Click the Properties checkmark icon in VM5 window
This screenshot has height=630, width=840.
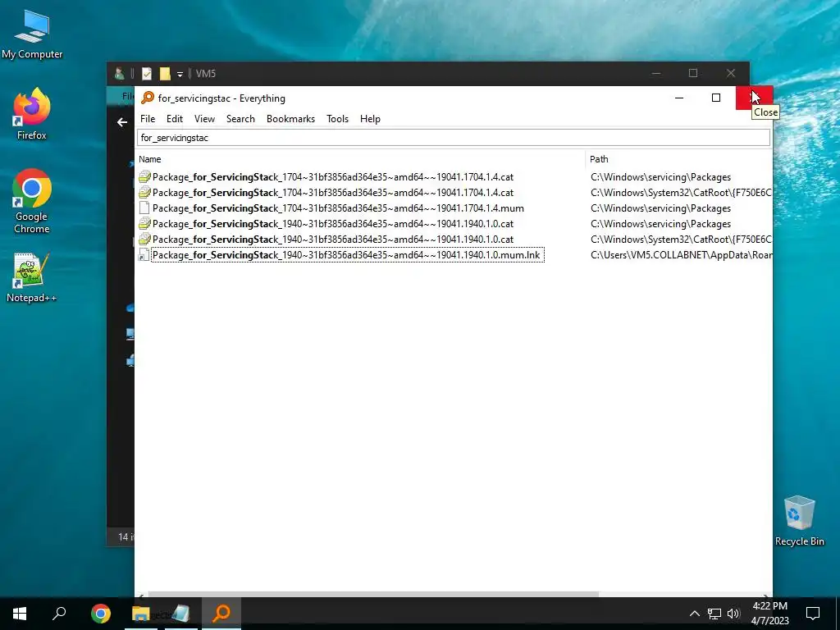click(147, 73)
